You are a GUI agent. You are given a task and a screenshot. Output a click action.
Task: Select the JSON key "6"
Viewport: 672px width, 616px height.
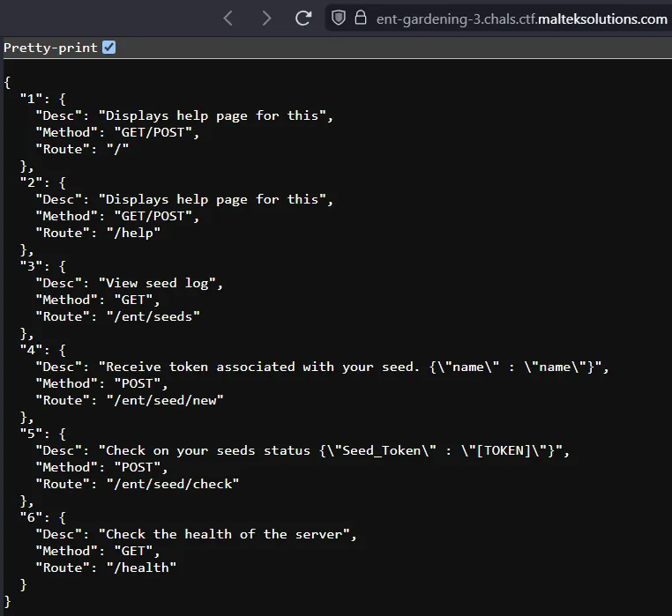point(31,517)
